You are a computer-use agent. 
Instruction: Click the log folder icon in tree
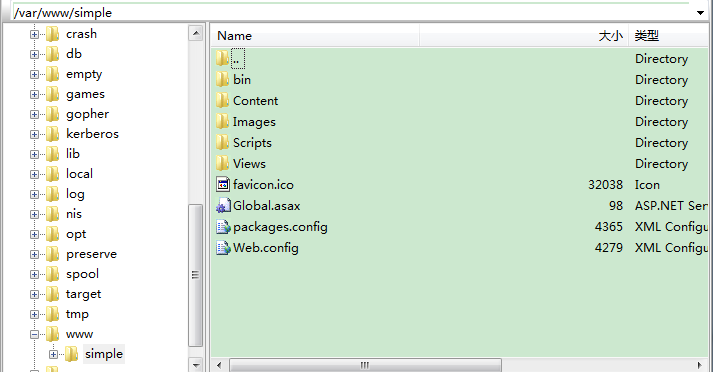pos(53,194)
